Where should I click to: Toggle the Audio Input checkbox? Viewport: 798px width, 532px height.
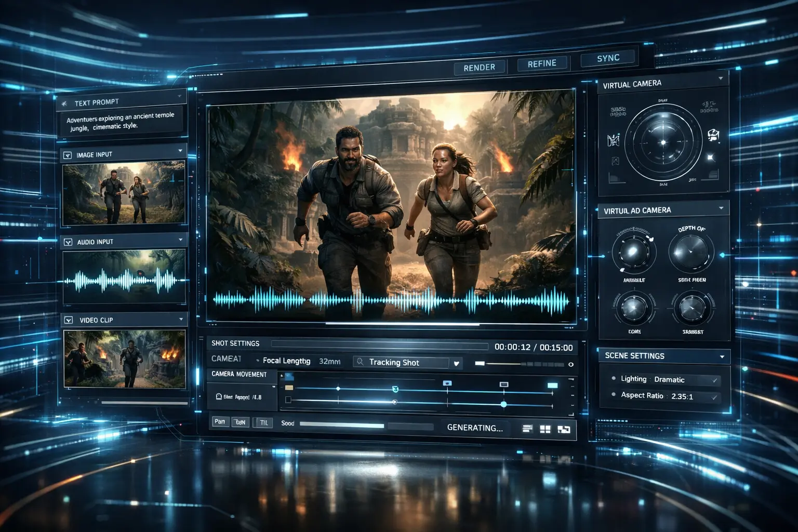click(x=68, y=242)
